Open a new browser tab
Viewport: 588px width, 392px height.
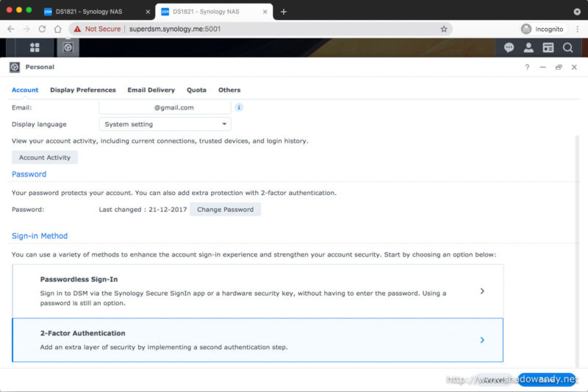point(284,12)
